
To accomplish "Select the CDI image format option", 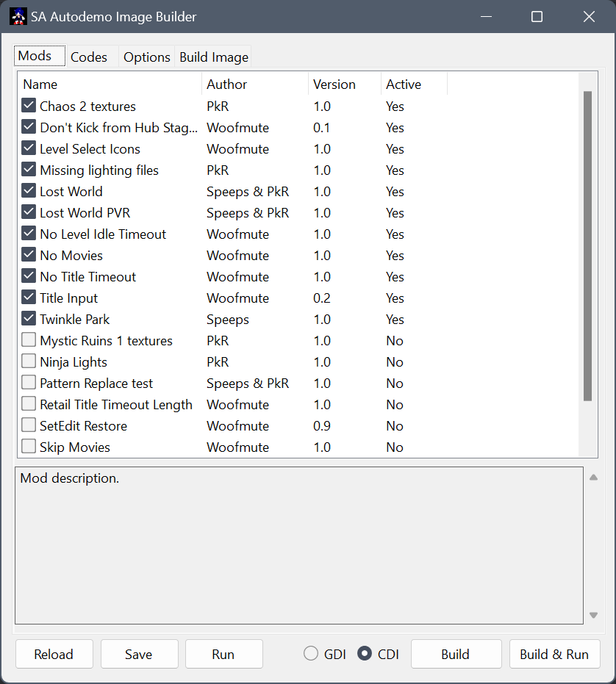I will pyautogui.click(x=365, y=654).
